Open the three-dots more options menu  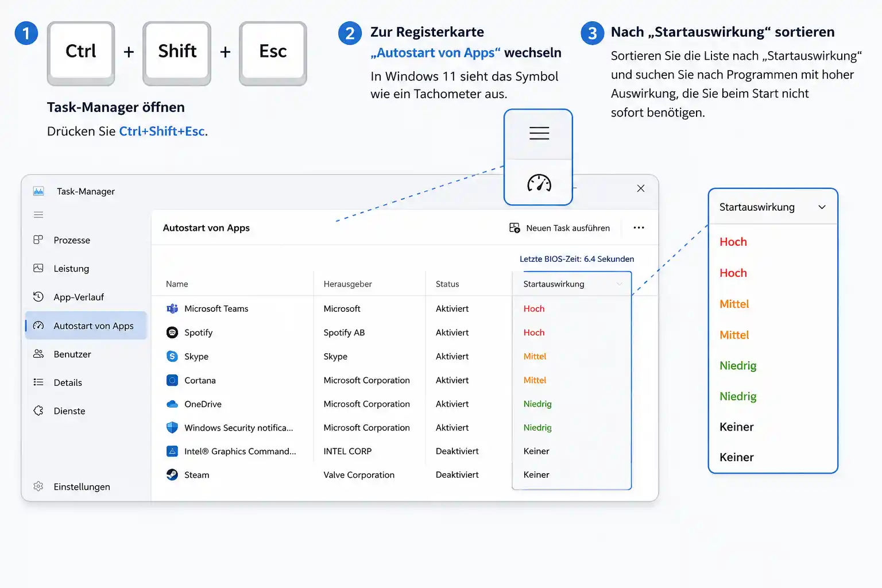click(x=639, y=228)
